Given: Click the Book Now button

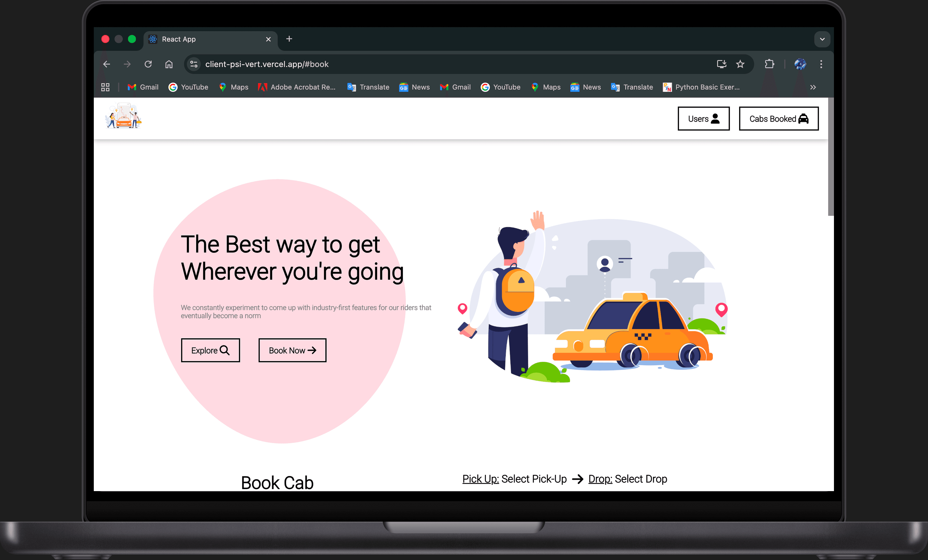Looking at the screenshot, I should coord(292,350).
